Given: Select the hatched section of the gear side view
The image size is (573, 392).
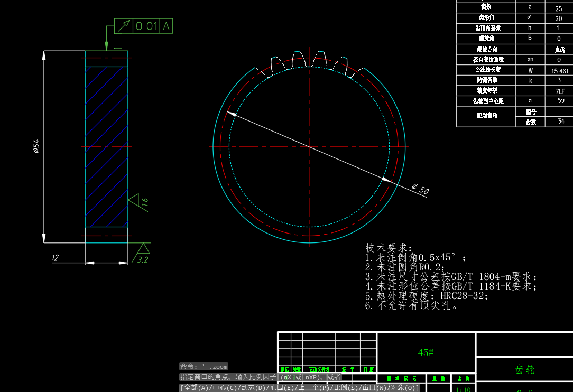Looking at the screenshot, I should [x=106, y=147].
